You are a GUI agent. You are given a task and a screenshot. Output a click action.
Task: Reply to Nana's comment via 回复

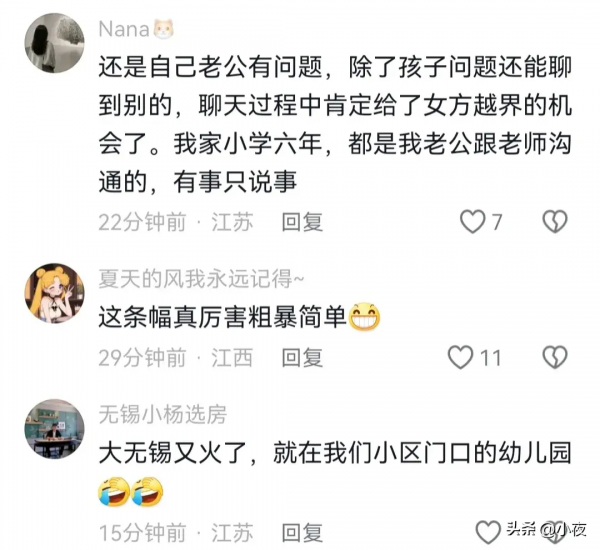click(x=302, y=222)
